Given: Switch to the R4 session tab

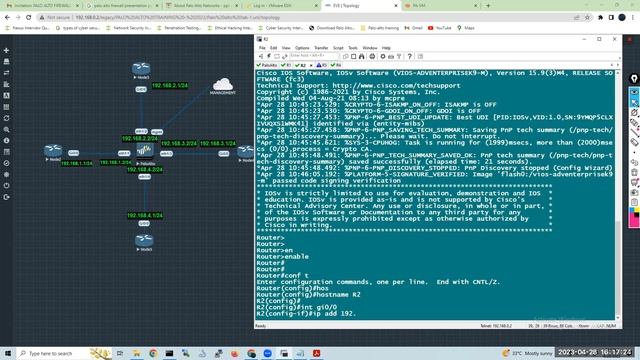Looking at the screenshot, I should pos(336,65).
